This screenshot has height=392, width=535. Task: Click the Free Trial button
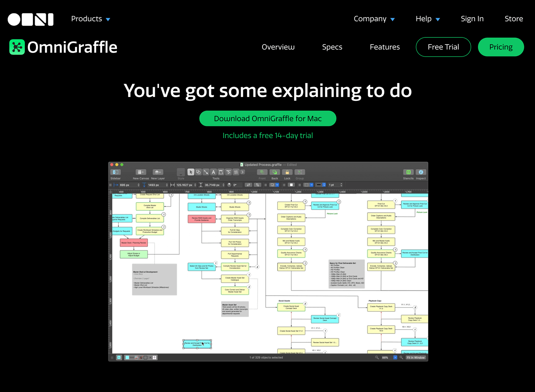443,47
